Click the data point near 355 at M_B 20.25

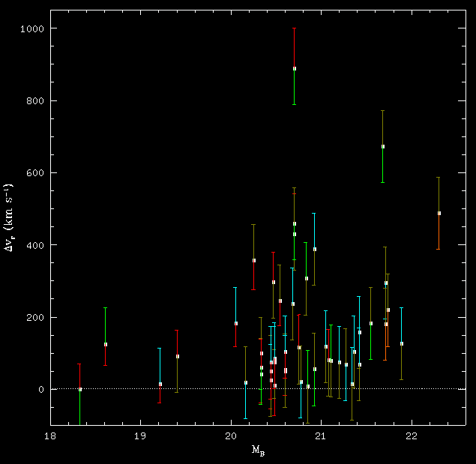tap(254, 261)
